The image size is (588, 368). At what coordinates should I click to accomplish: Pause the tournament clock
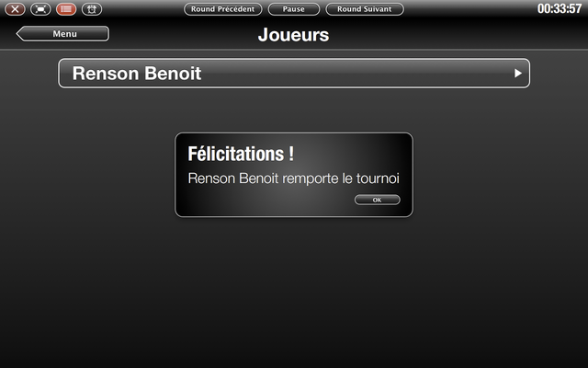(x=294, y=9)
